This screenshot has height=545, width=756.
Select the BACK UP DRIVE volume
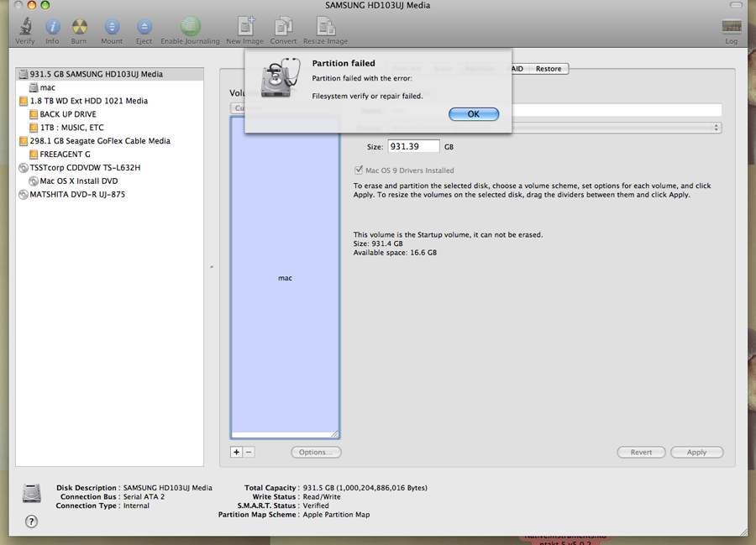click(110, 114)
